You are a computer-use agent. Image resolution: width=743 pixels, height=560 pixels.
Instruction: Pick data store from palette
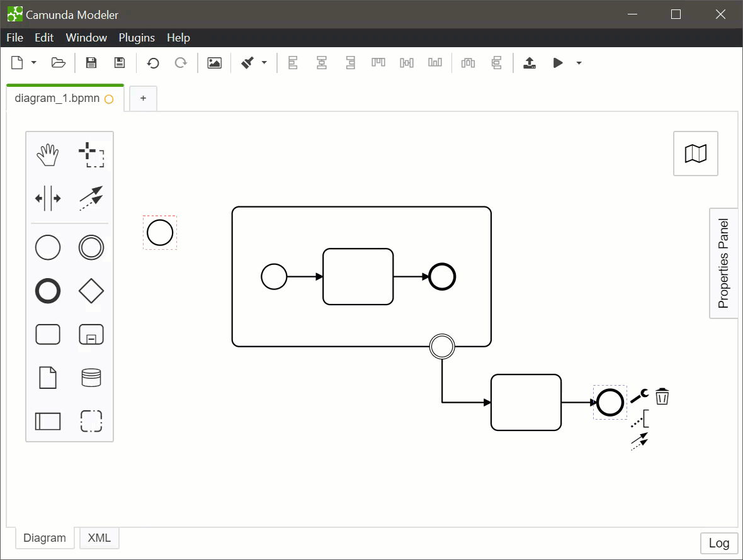[x=91, y=378]
